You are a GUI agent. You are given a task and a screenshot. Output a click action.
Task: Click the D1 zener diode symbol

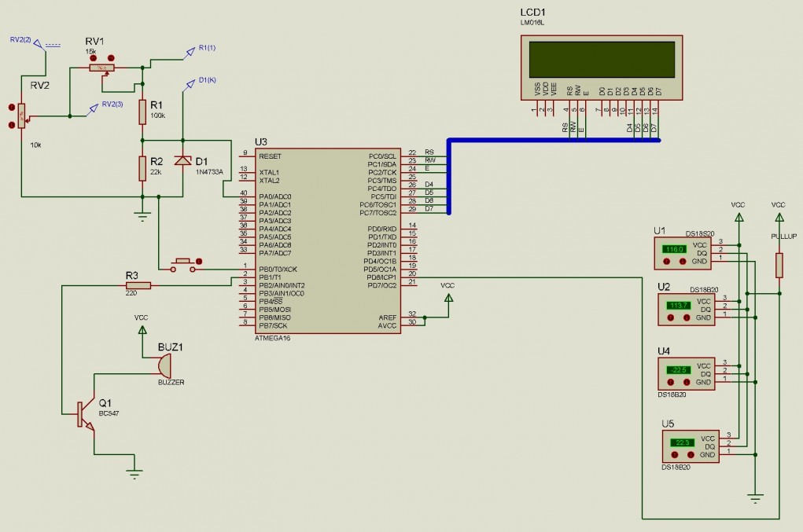click(x=182, y=160)
